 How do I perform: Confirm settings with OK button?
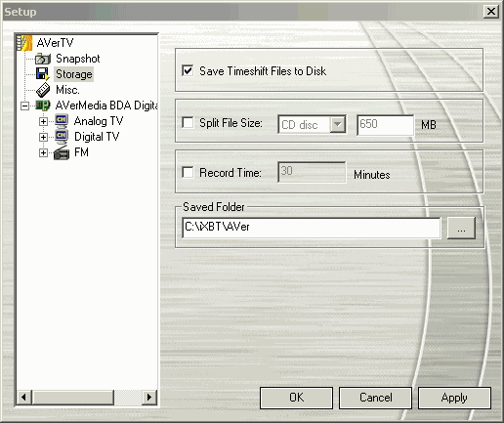(296, 398)
